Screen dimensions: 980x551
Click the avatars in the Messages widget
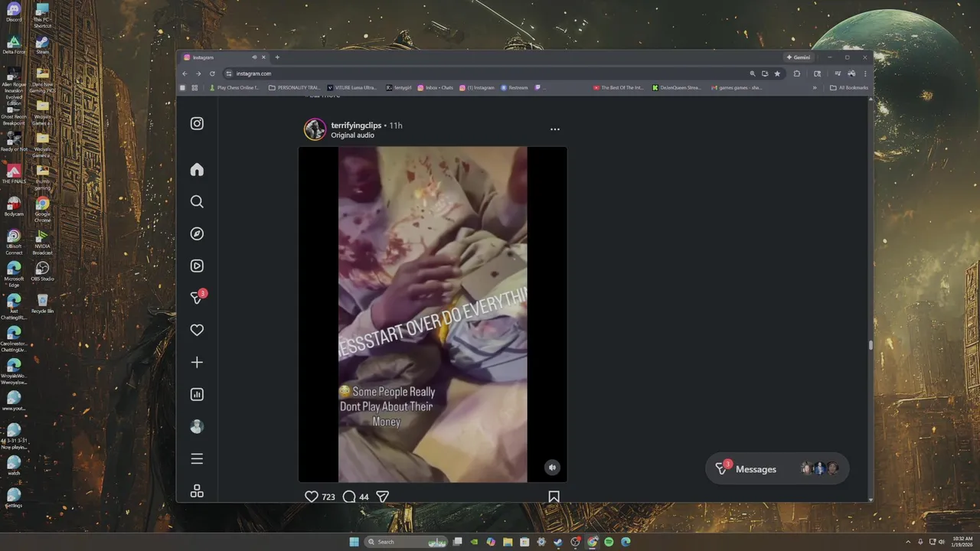819,468
